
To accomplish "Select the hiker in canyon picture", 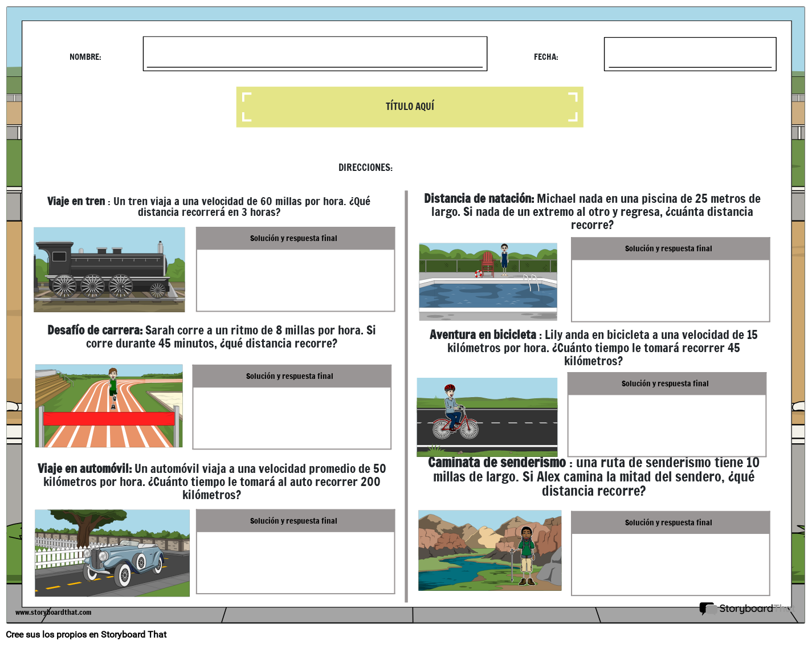I will coord(489,550).
